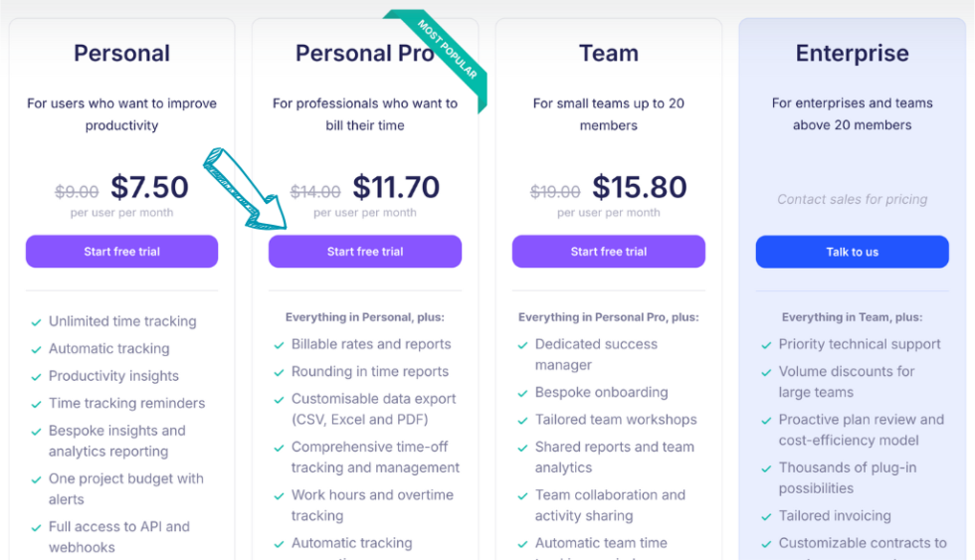Start free trial for Personal plan
The width and height of the screenshot is (975, 560).
pos(121,252)
